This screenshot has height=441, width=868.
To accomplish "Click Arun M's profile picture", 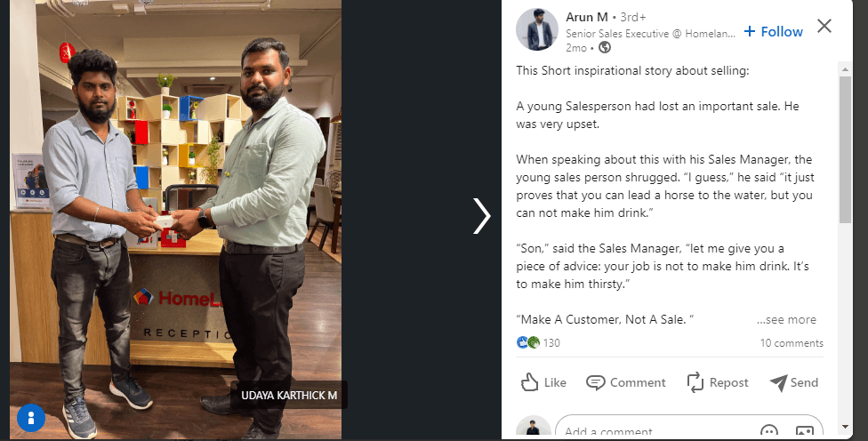I will tap(536, 30).
